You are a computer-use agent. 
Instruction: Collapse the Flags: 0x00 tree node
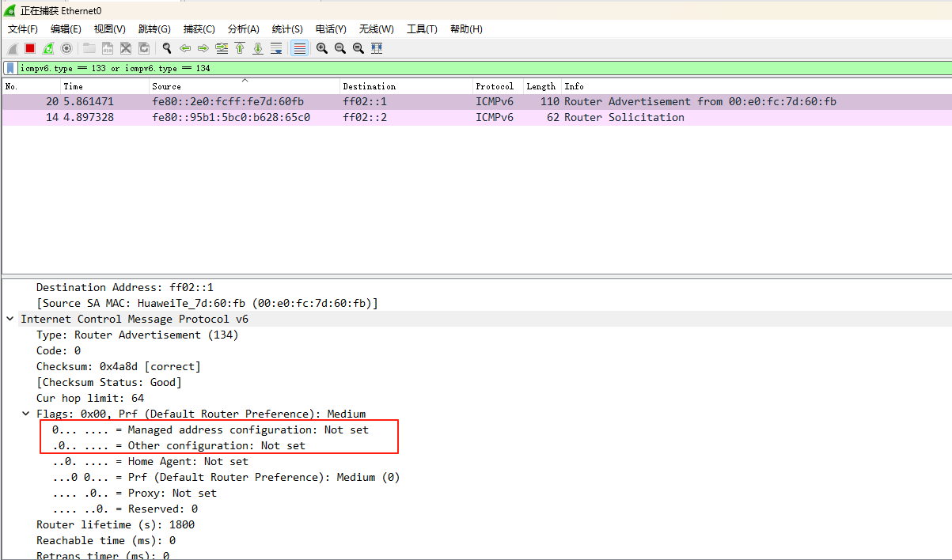pyautogui.click(x=26, y=414)
